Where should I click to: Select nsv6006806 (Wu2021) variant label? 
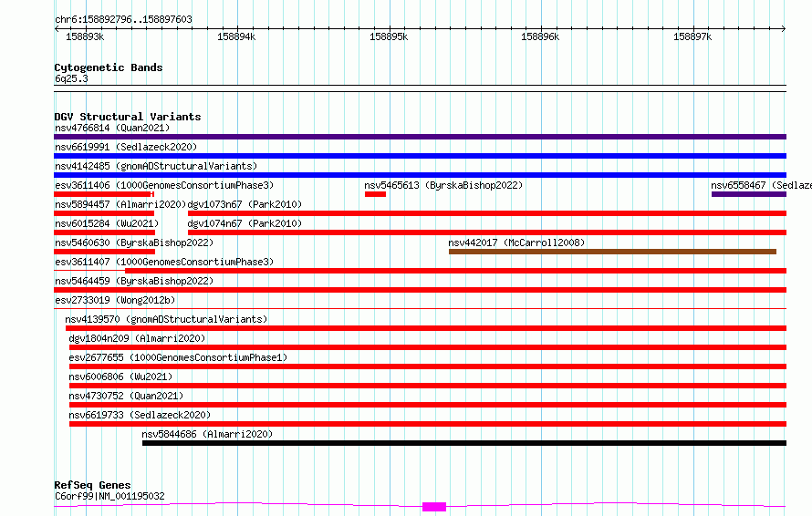point(120,377)
